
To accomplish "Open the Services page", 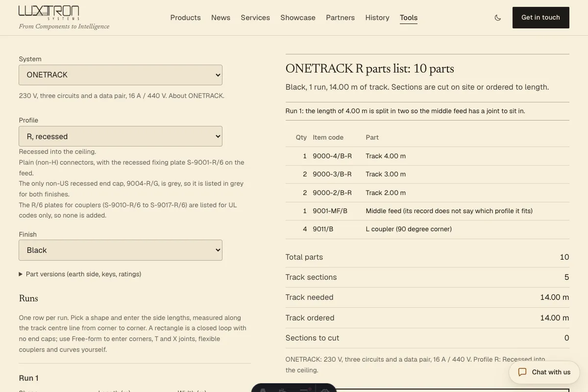I will click(x=255, y=18).
